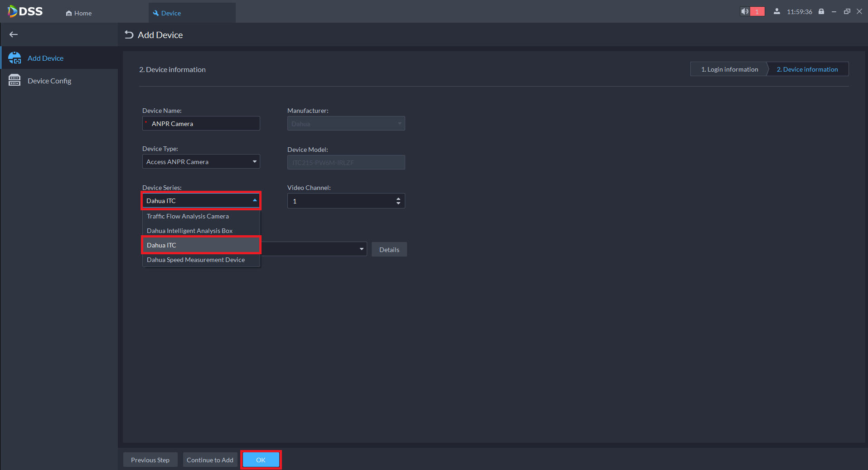Minimize the DSS window
The image size is (868, 470).
[834, 11]
